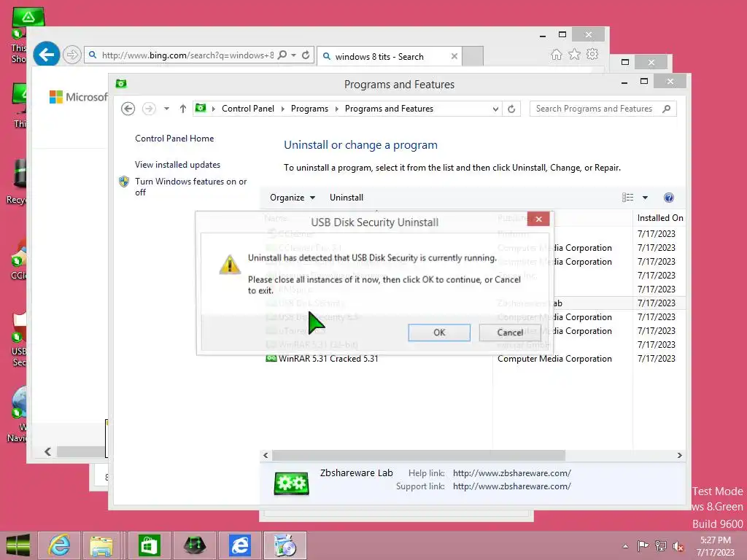Go forward in Programs and Features window
The image size is (747, 560).
coord(149,109)
